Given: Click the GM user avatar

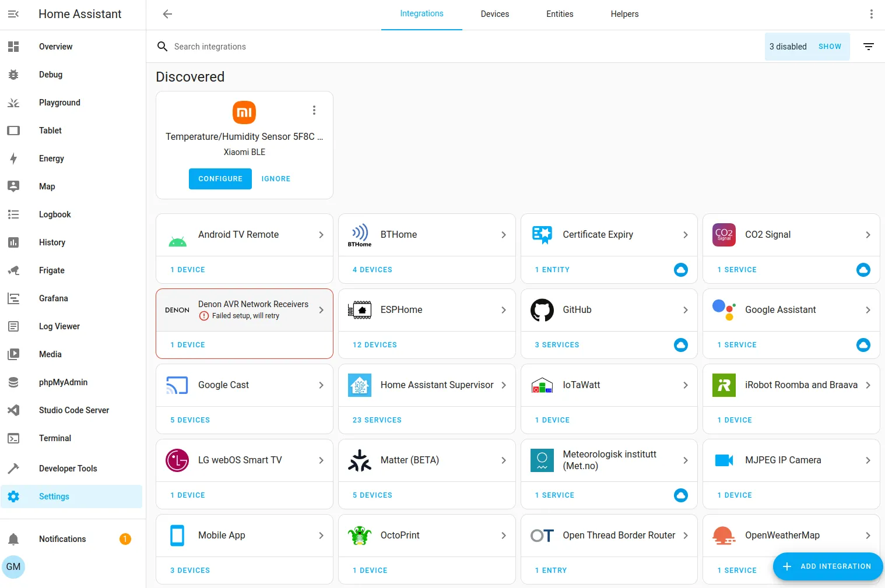Looking at the screenshot, I should [13, 566].
